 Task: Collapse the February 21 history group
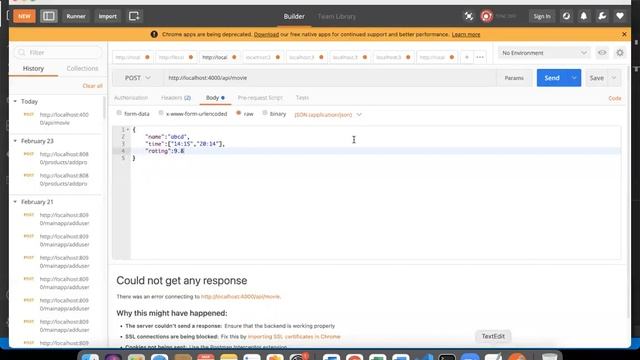(16, 202)
